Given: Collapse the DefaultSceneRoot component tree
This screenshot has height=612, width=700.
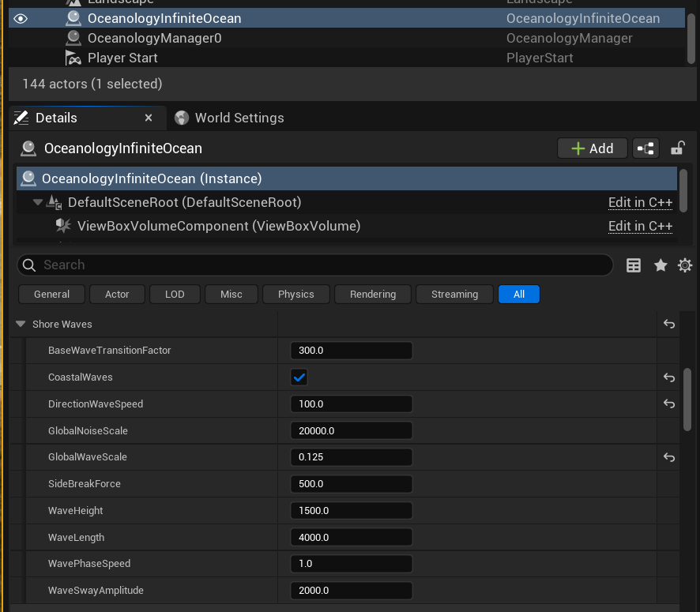Looking at the screenshot, I should [x=36, y=201].
